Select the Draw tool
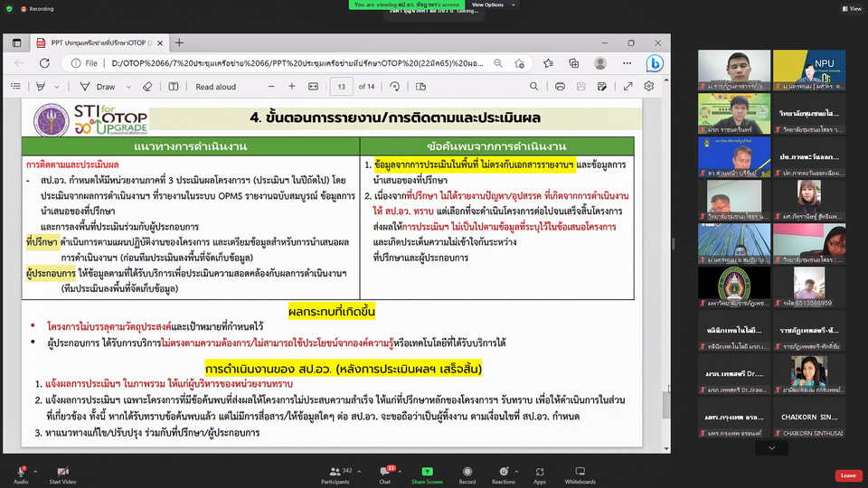 (98, 87)
